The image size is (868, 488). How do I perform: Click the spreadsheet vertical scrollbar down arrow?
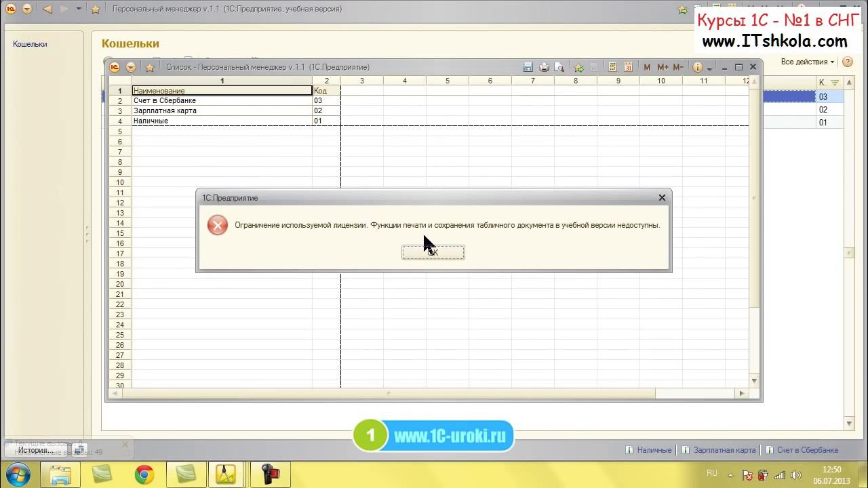pyautogui.click(x=754, y=382)
